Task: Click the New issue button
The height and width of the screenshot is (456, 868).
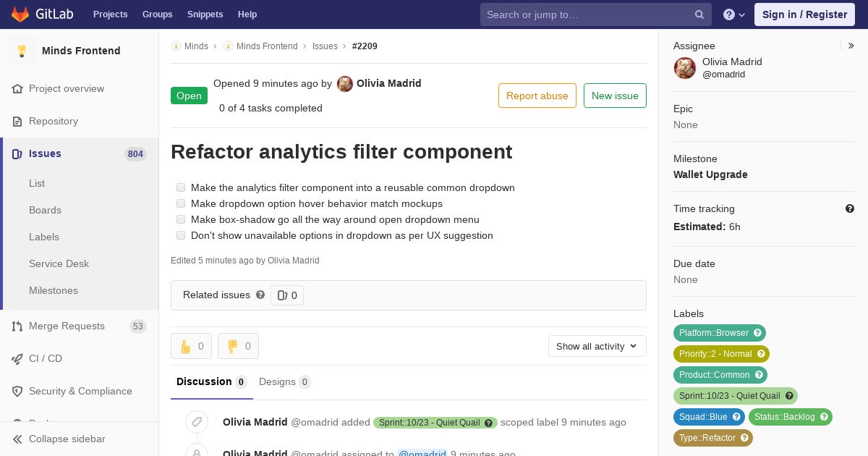Action: click(x=615, y=96)
